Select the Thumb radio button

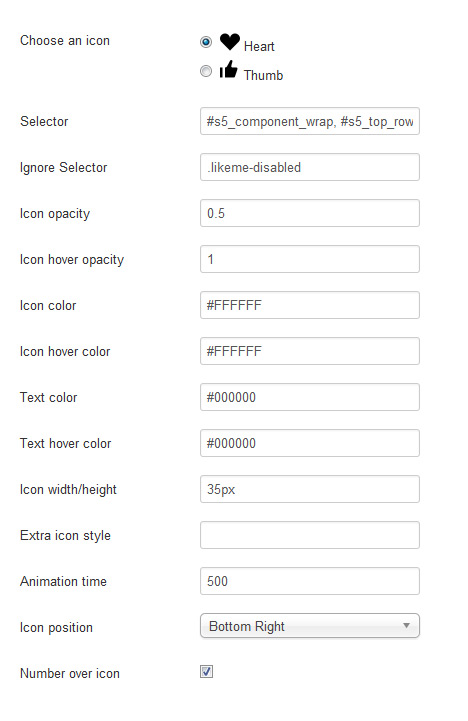coord(206,71)
